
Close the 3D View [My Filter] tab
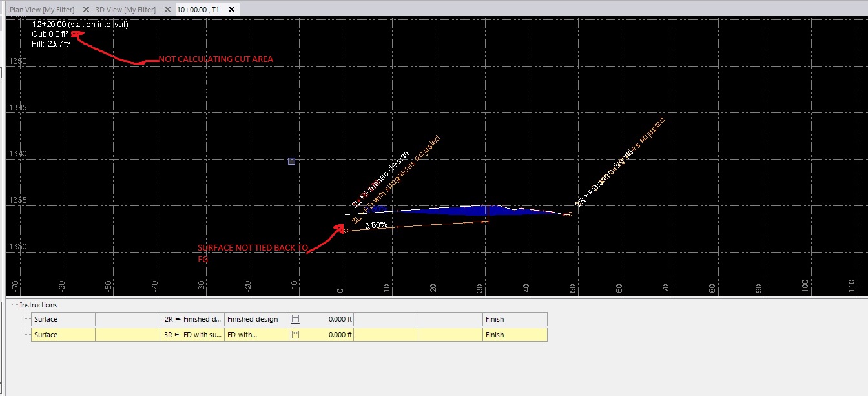tap(167, 10)
